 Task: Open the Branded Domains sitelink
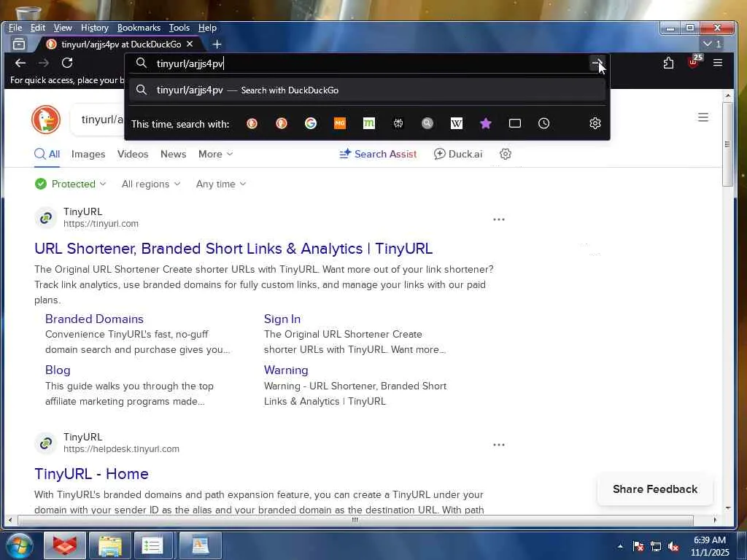94,319
